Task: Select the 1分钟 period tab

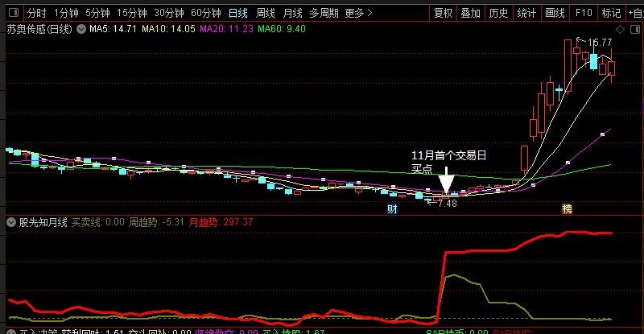Action: [x=66, y=13]
